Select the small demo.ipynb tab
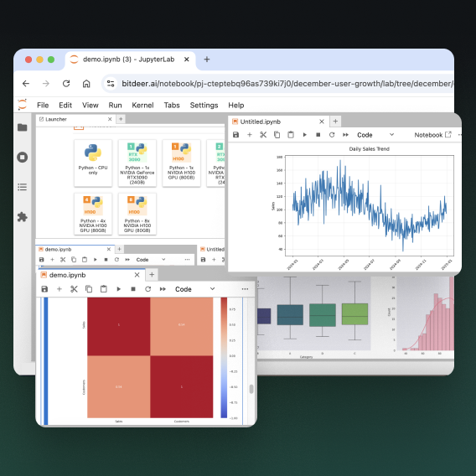Image resolution: width=476 pixels, height=476 pixels. (x=75, y=249)
